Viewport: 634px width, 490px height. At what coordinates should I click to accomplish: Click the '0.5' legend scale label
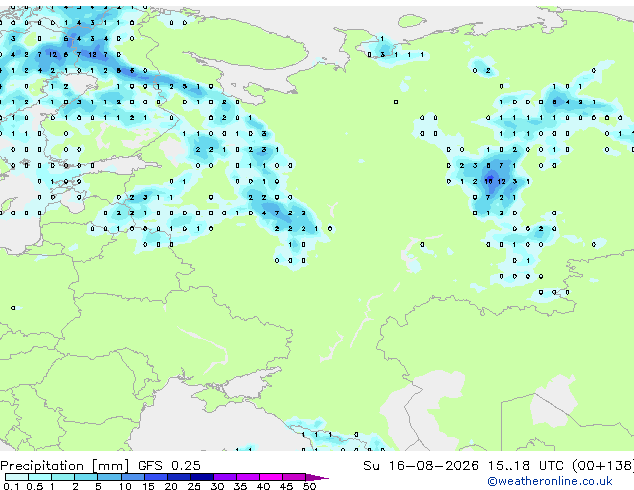[34, 486]
